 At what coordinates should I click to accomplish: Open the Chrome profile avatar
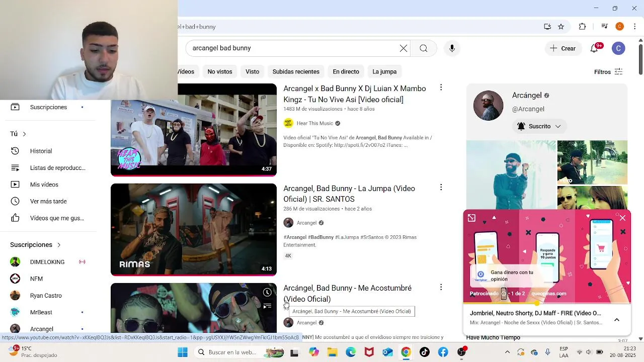620,27
